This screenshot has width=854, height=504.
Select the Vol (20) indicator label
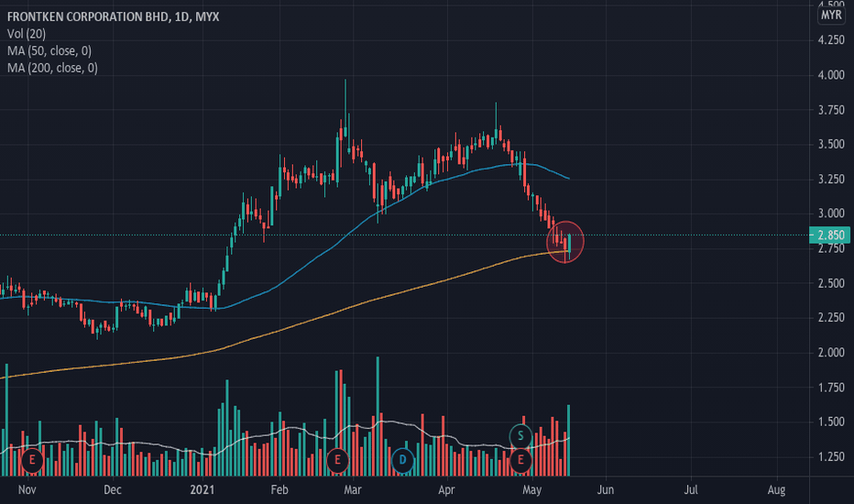[27, 34]
